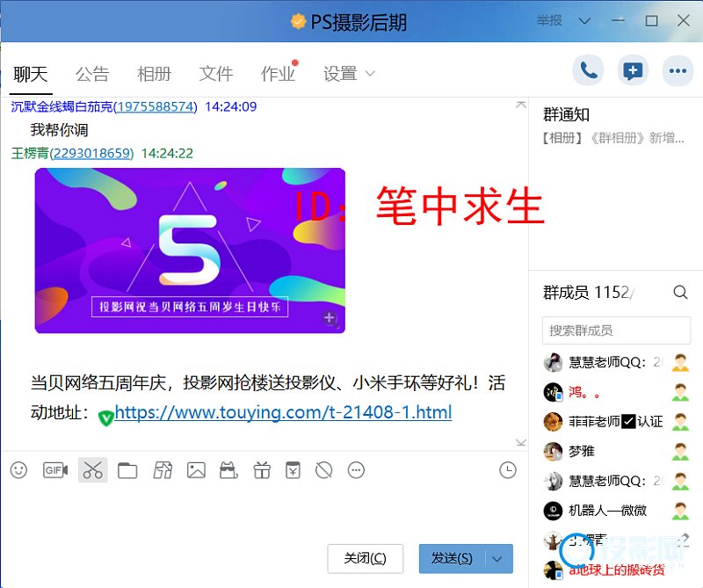
Task: Select the scissors screenshot tool
Action: [92, 470]
